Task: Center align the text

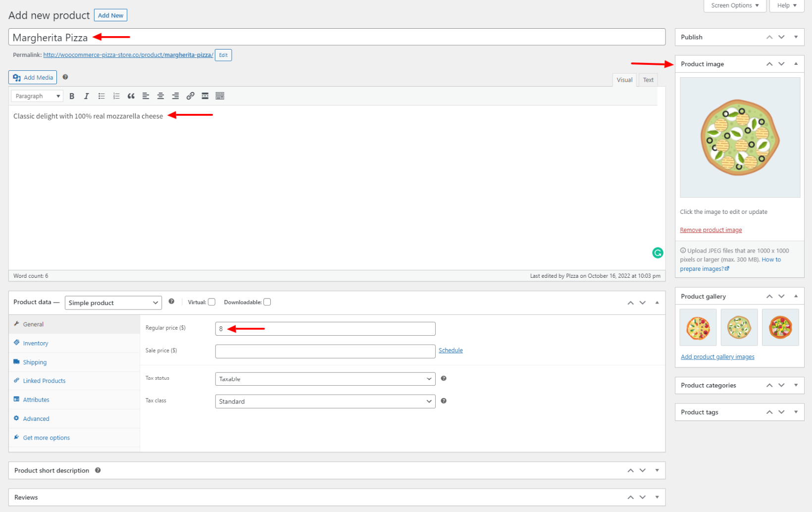Action: (160, 96)
